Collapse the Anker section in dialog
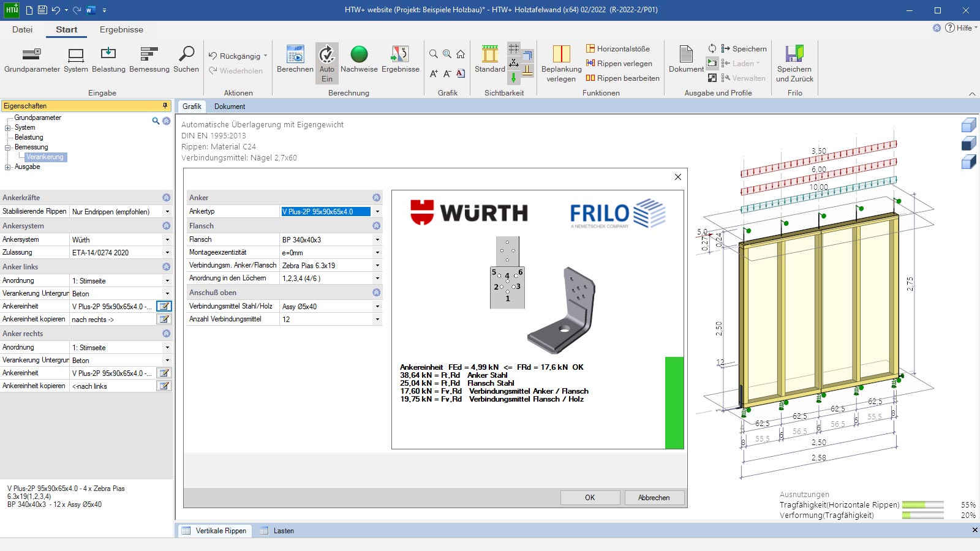 pos(376,198)
